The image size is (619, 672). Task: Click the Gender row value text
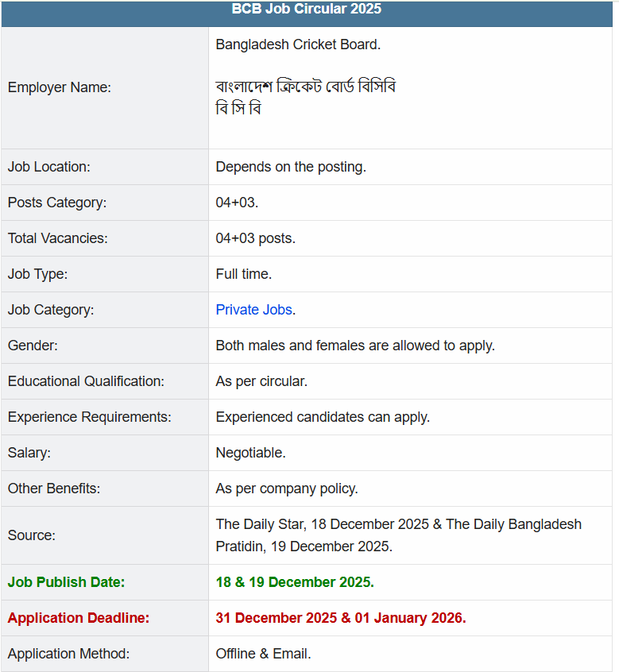pos(355,346)
